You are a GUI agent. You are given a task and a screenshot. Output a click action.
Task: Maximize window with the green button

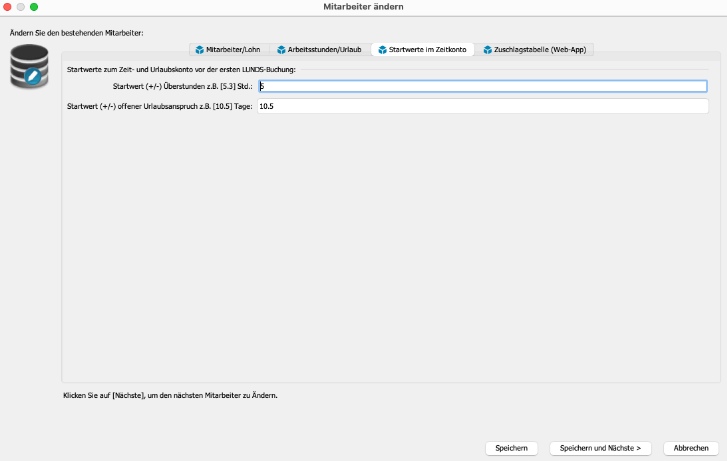point(34,7)
